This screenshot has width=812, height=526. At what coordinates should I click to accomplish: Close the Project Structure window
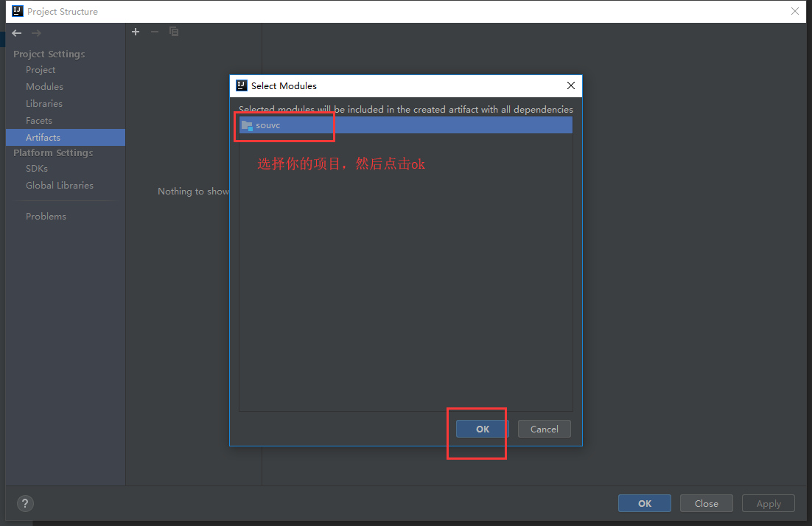point(795,11)
